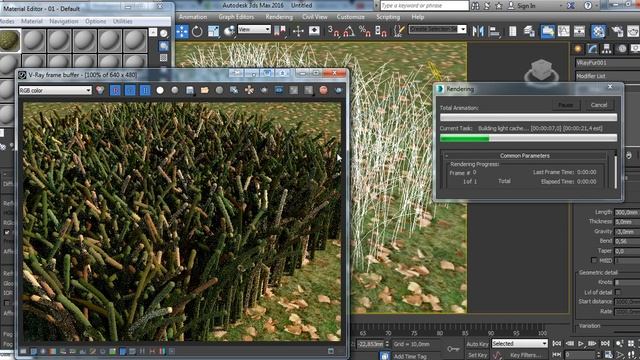
Task: Switch to alpha channel in frame buffer
Action: tap(160, 90)
